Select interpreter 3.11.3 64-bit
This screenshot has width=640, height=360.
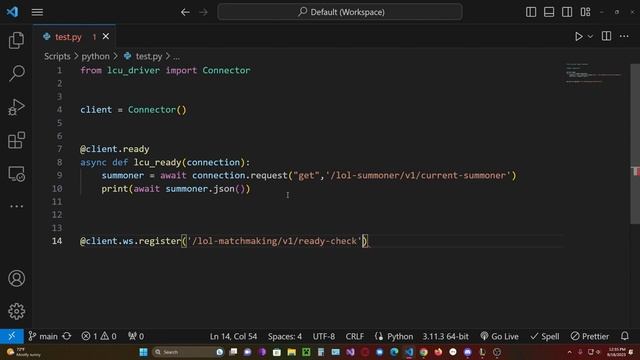coord(445,336)
